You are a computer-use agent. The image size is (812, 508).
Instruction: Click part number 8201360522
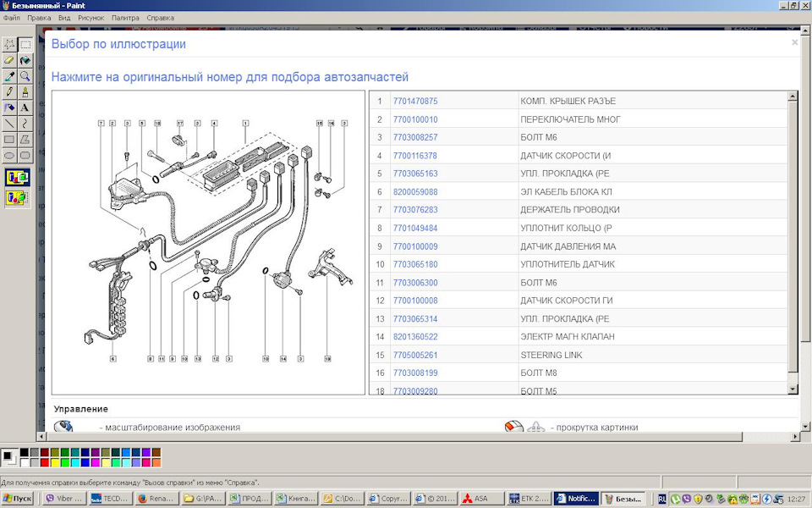click(415, 337)
